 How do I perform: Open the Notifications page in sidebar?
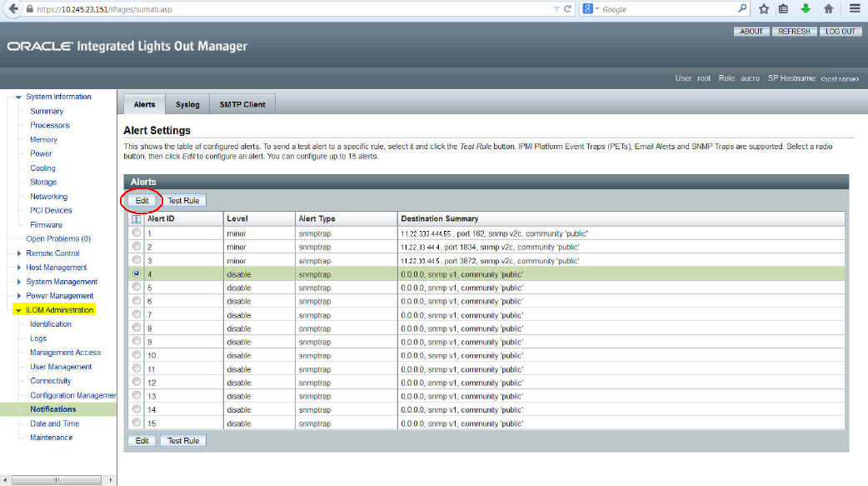point(53,409)
